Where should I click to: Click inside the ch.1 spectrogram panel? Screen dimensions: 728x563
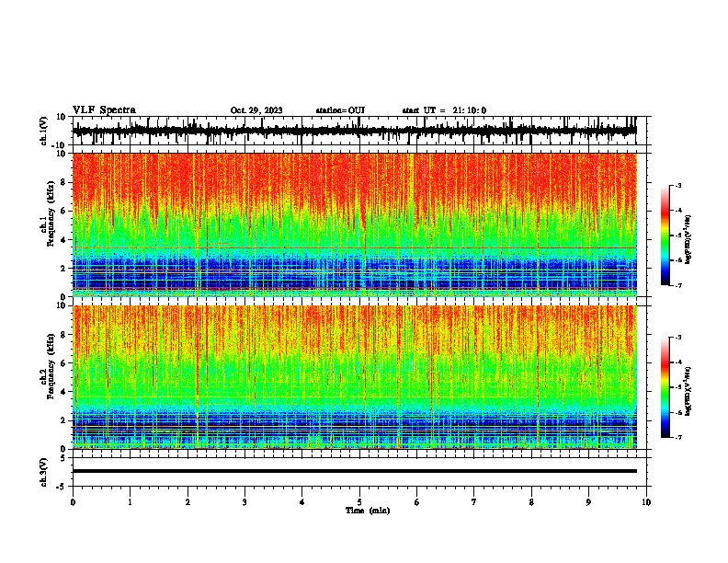tap(354, 224)
